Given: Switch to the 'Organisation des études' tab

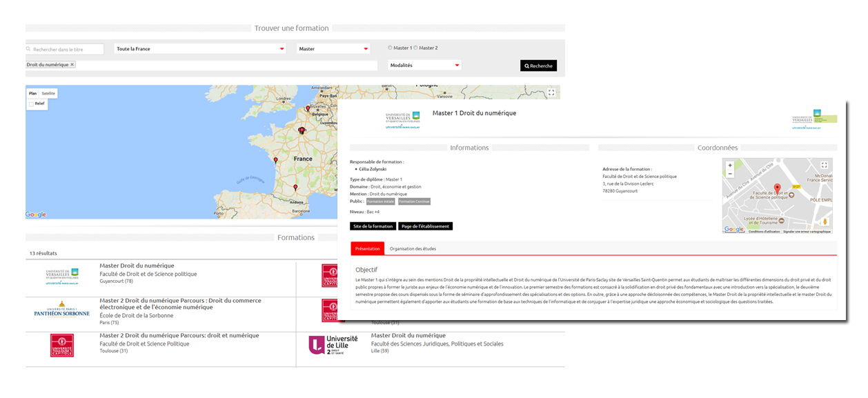Looking at the screenshot, I should coord(413,248).
